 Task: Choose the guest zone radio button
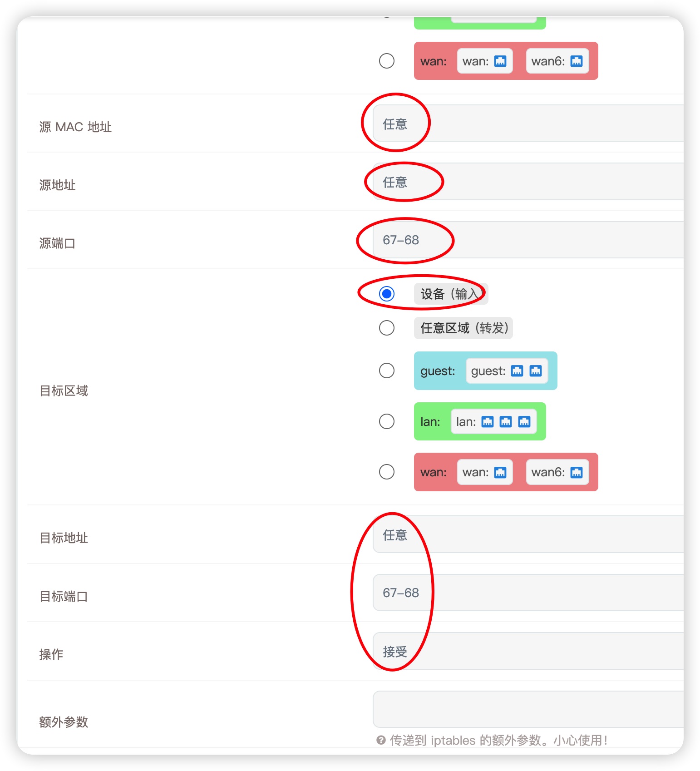click(386, 371)
